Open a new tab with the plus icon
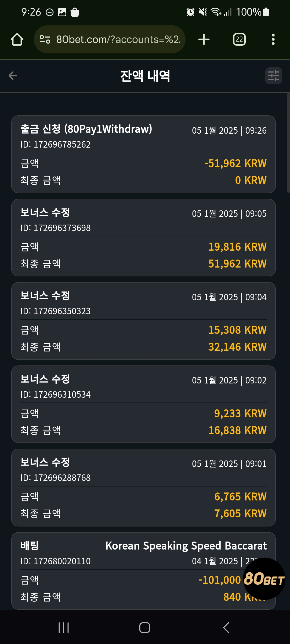This screenshot has width=290, height=644. tap(204, 39)
